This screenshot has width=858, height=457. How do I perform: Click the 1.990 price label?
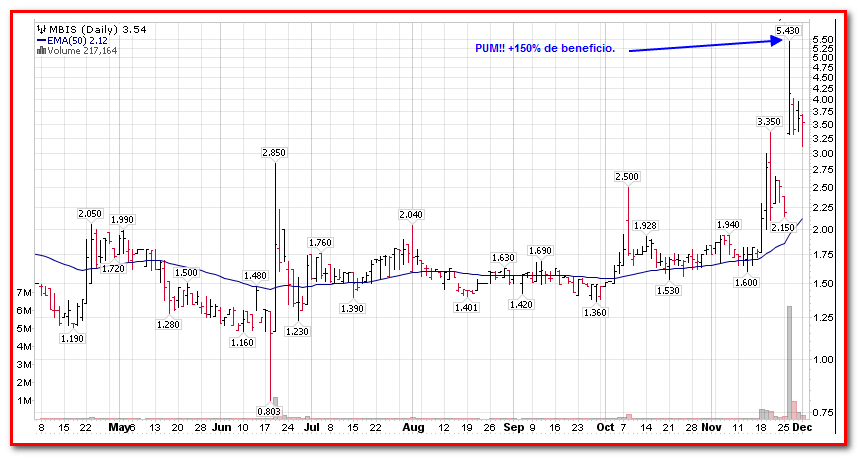[122, 219]
